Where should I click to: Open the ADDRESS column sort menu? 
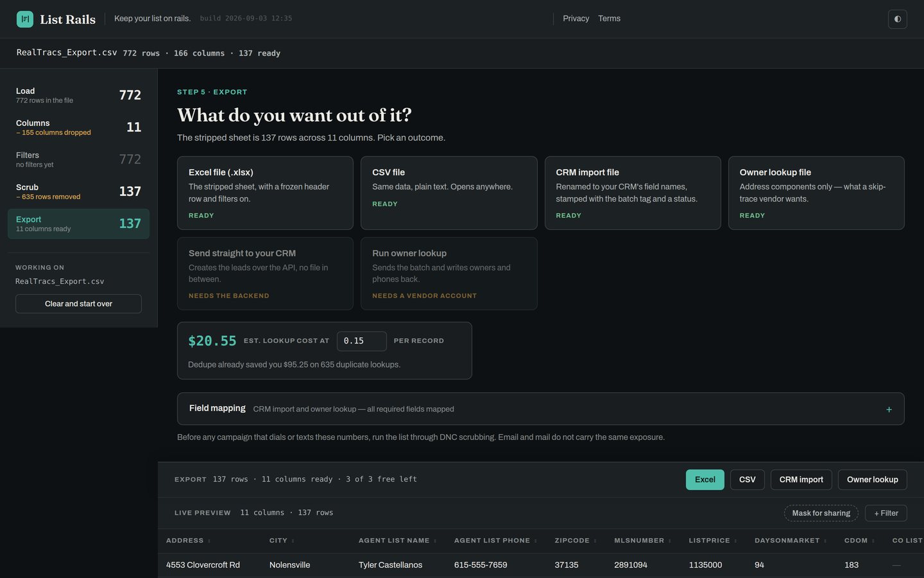(209, 541)
